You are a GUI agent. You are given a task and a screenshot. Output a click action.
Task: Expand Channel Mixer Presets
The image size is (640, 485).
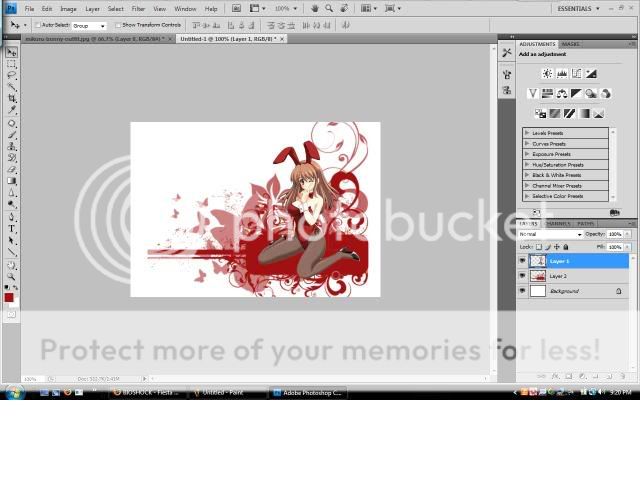[x=527, y=185]
